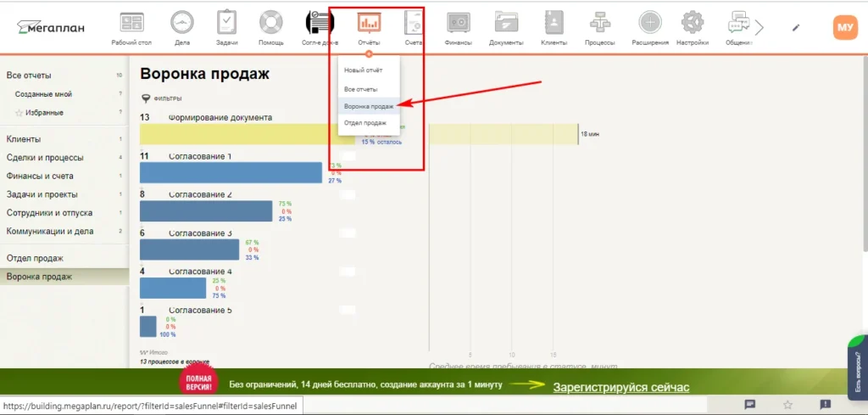
Task: Click the Согласование 1 blue funnel bar
Action: pos(231,172)
